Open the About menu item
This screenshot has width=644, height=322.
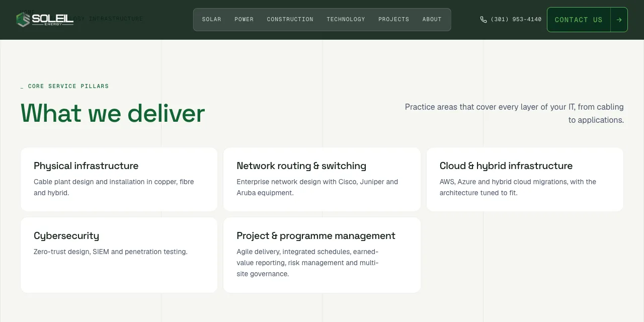tap(432, 20)
